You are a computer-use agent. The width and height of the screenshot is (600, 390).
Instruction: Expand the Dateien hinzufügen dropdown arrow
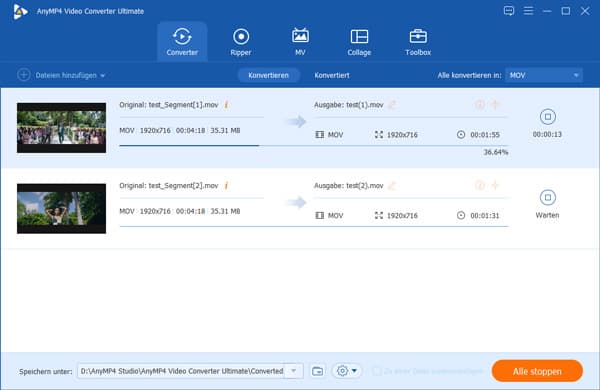pos(103,76)
